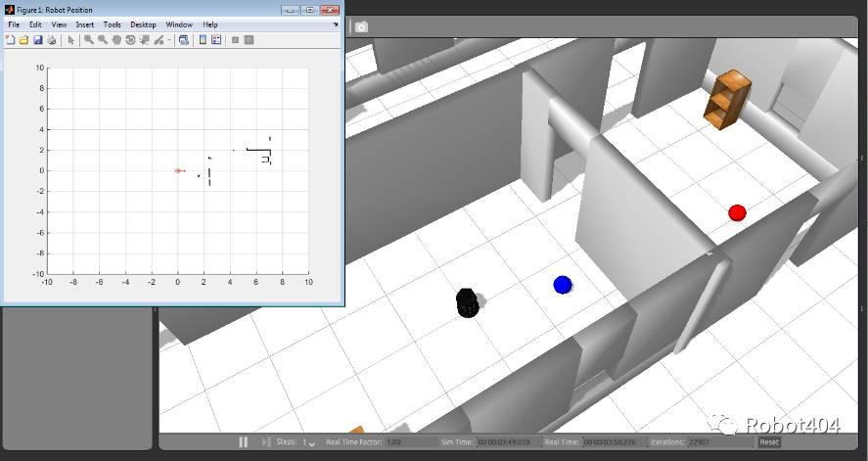Image resolution: width=868 pixels, height=461 pixels.
Task: Select the Rotate 3D tool
Action: click(x=130, y=40)
